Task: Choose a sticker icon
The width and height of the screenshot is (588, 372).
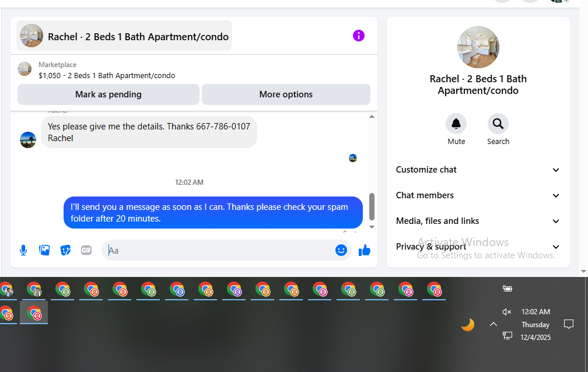Action: [x=65, y=250]
